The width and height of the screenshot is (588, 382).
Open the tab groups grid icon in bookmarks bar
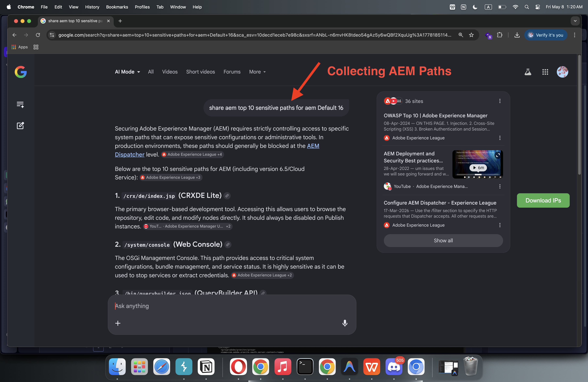pyautogui.click(x=36, y=47)
